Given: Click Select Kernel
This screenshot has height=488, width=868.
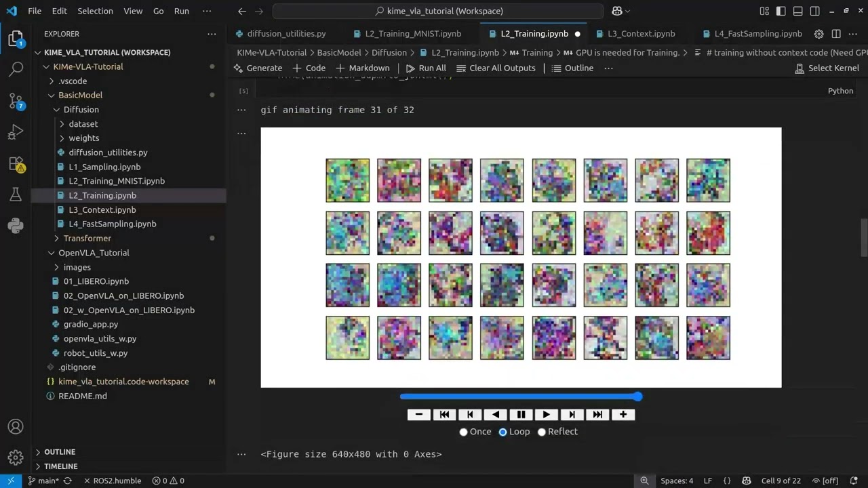Looking at the screenshot, I should coord(827,68).
